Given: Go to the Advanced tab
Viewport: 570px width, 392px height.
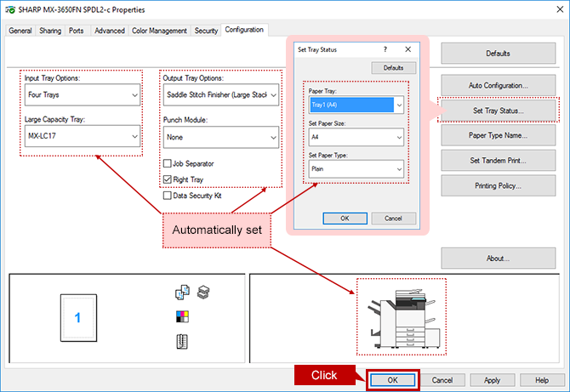Looking at the screenshot, I should tap(110, 31).
